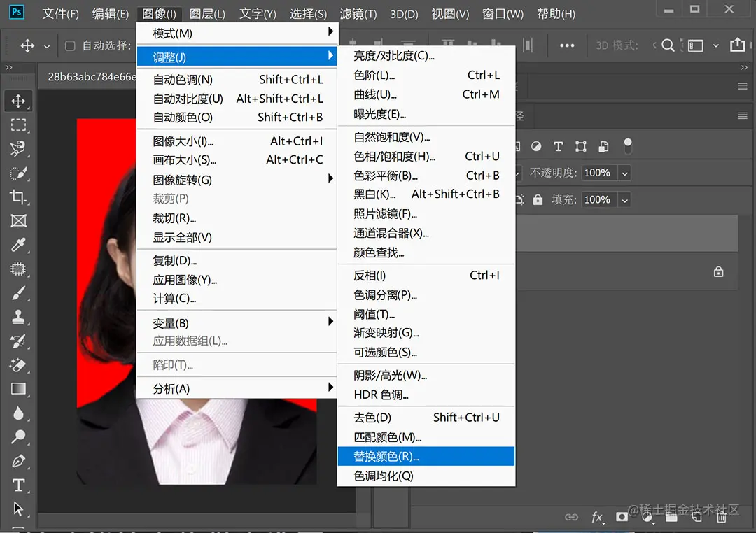Click the opacity value field
The image size is (756, 533).
tap(599, 173)
